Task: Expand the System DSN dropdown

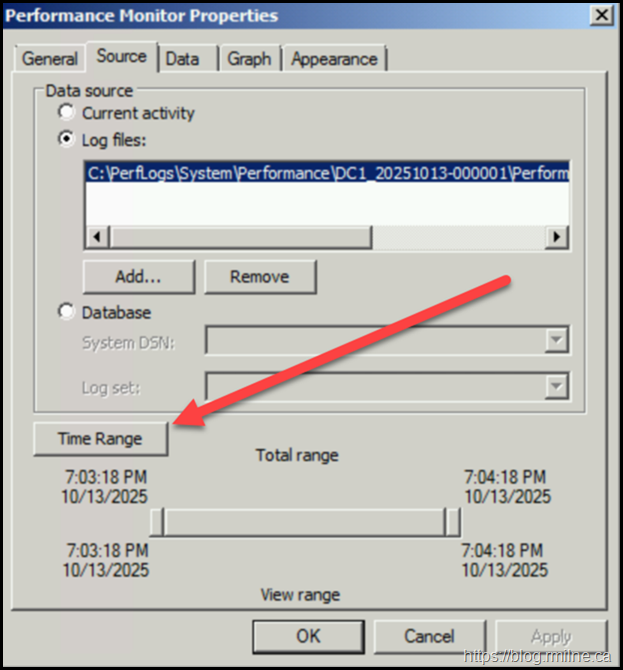Action: click(556, 342)
